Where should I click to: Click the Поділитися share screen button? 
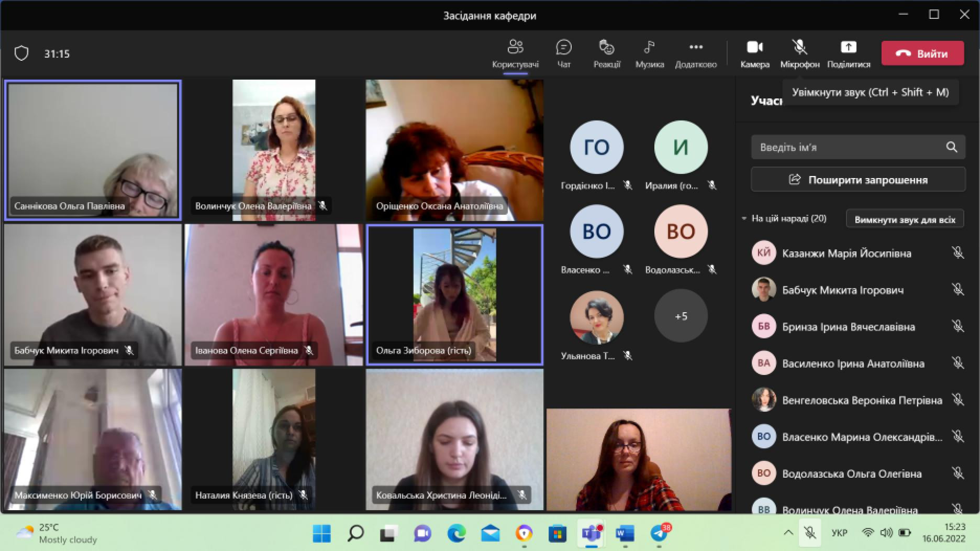pyautogui.click(x=849, y=53)
